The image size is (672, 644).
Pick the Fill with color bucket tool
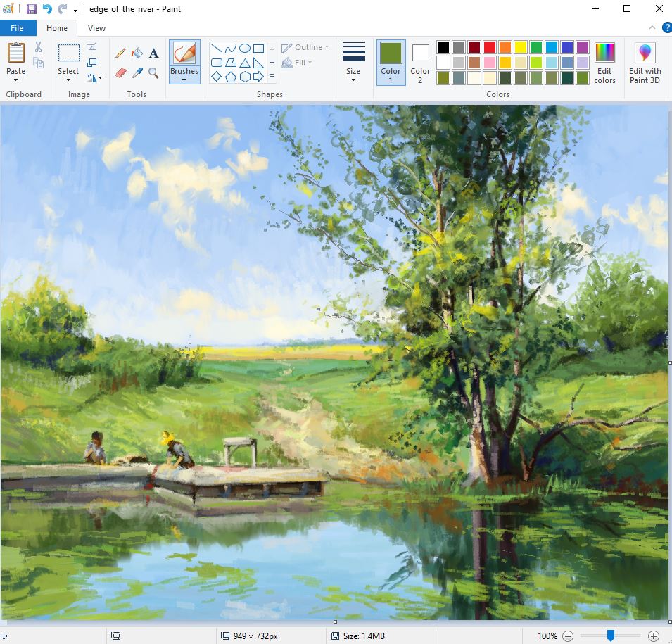click(x=137, y=53)
